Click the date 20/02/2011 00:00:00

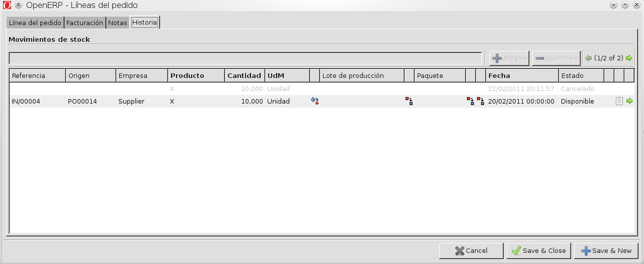pyautogui.click(x=521, y=101)
